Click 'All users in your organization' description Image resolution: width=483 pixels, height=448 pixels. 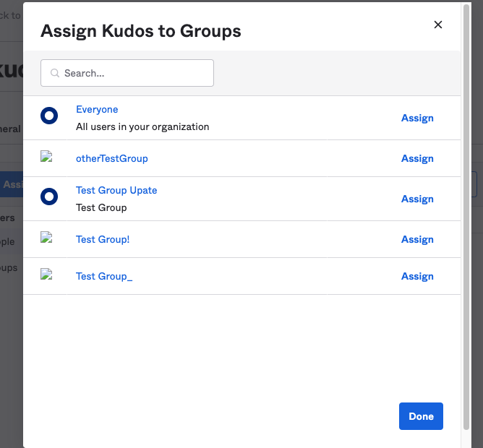point(142,127)
